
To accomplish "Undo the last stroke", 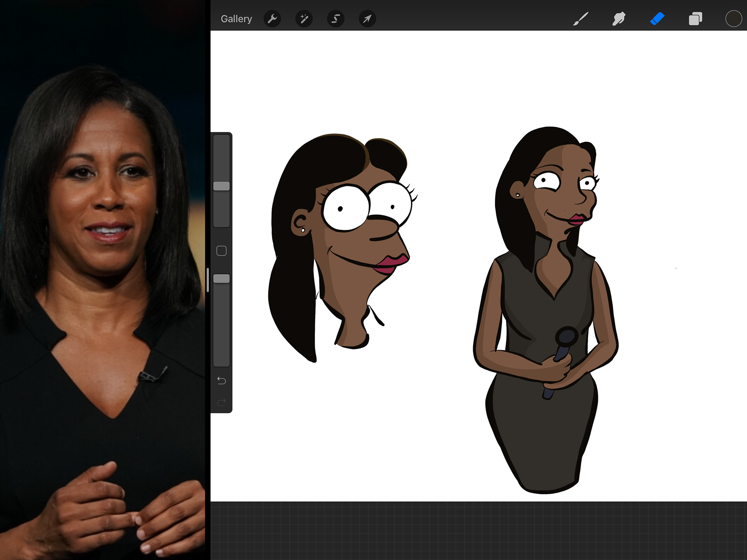I will click(x=221, y=381).
